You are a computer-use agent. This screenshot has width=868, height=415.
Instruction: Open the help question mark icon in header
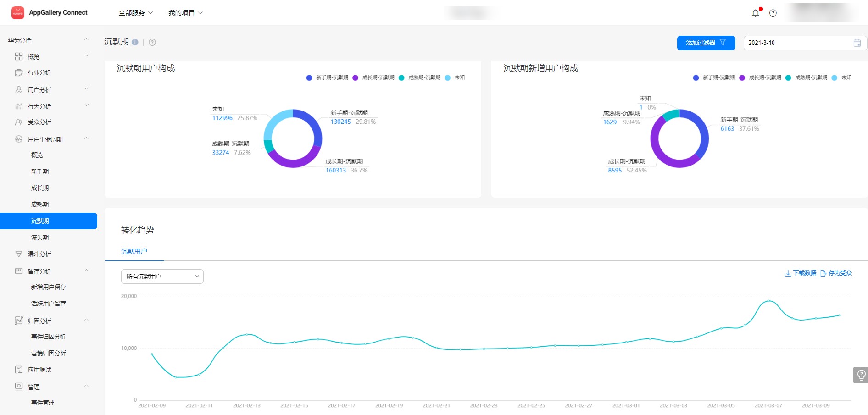(773, 13)
